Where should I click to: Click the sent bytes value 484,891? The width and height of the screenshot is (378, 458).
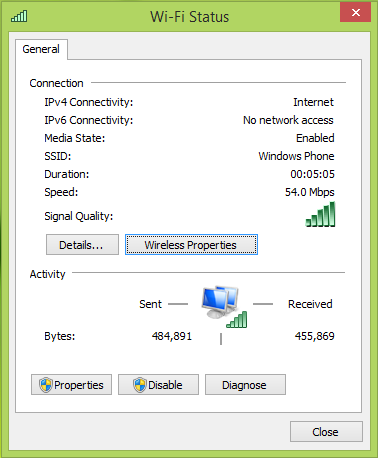coord(172,336)
